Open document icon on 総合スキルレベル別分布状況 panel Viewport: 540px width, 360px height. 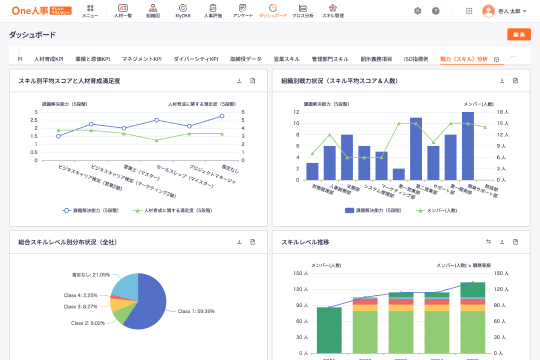click(x=252, y=242)
